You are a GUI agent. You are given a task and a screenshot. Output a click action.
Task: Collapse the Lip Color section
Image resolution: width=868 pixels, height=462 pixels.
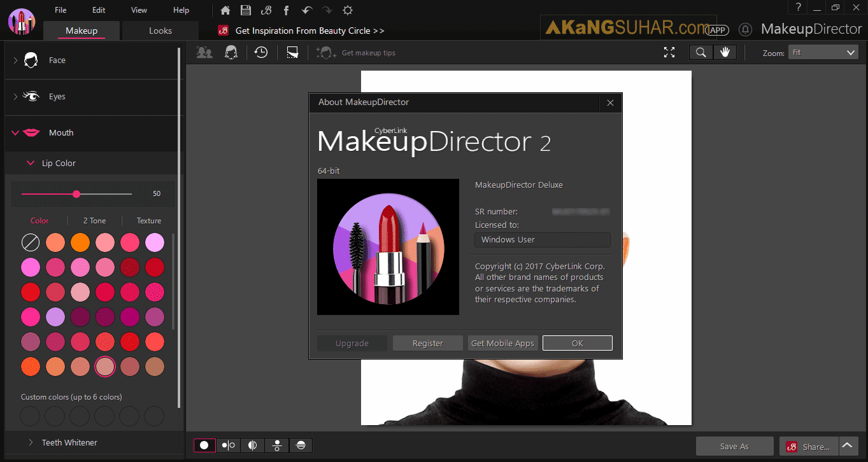pos(31,163)
